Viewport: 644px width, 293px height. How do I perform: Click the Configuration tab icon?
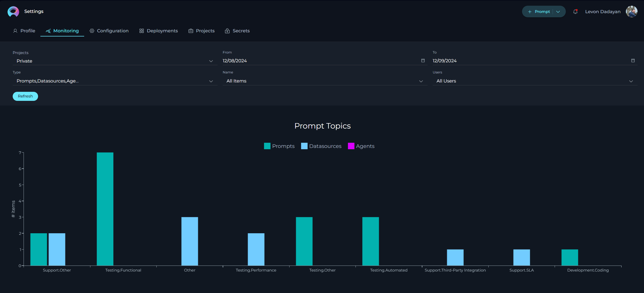(92, 31)
